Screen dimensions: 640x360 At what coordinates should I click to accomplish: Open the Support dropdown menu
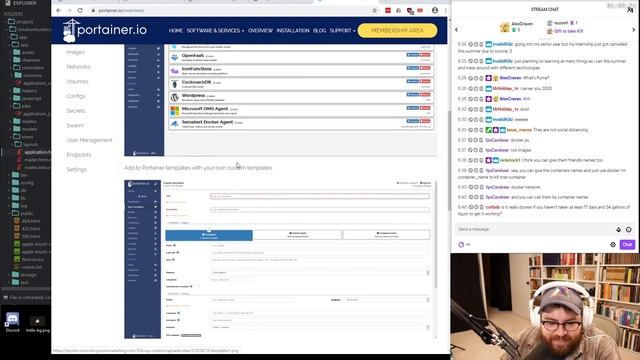coord(342,31)
